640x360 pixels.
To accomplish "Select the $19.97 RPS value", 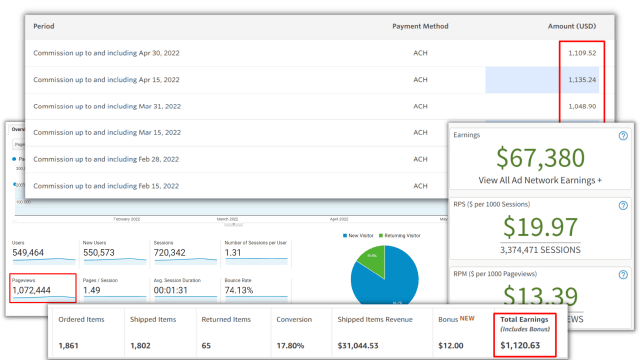I will pos(540,227).
